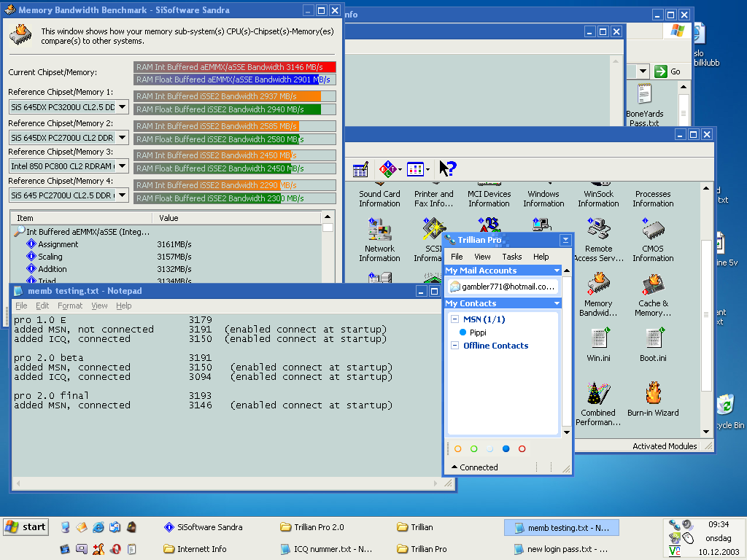Open Network Information module icon
The width and height of the screenshot is (747, 560).
coord(379,229)
